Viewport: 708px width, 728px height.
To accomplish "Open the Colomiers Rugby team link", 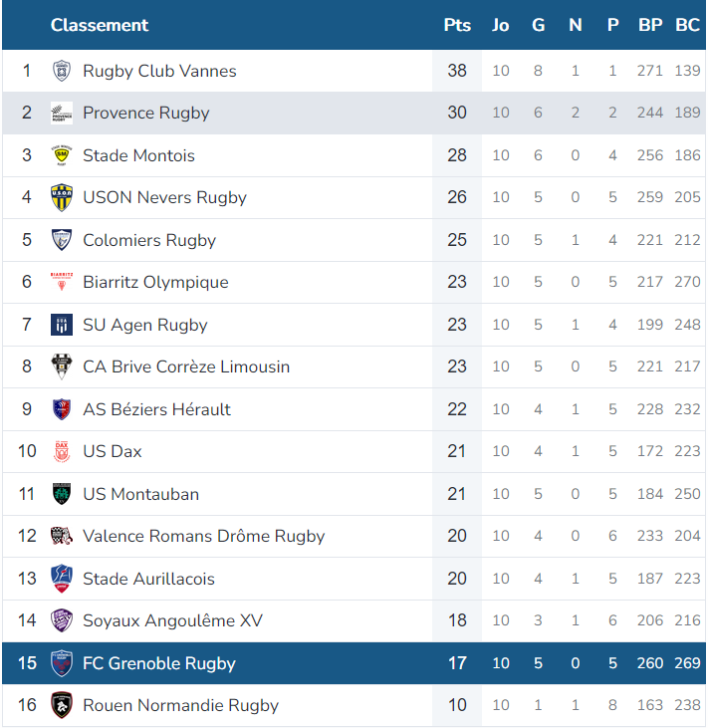I will [149, 240].
